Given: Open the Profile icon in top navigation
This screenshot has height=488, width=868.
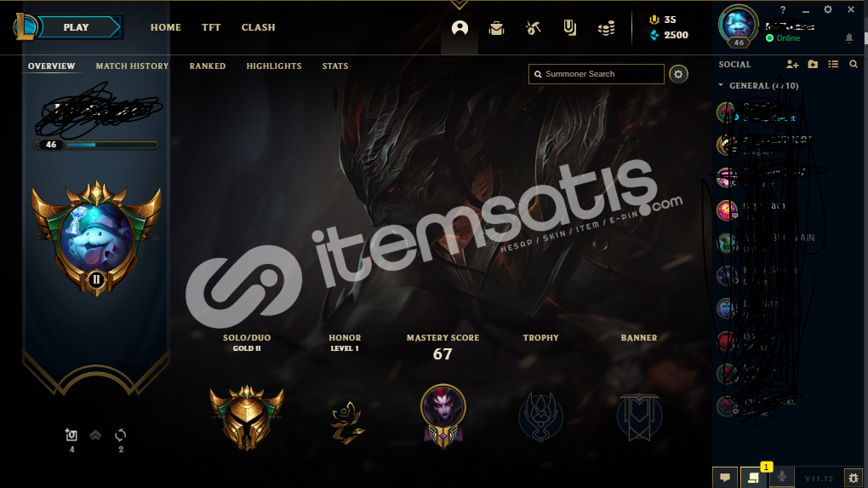Looking at the screenshot, I should 460,28.
